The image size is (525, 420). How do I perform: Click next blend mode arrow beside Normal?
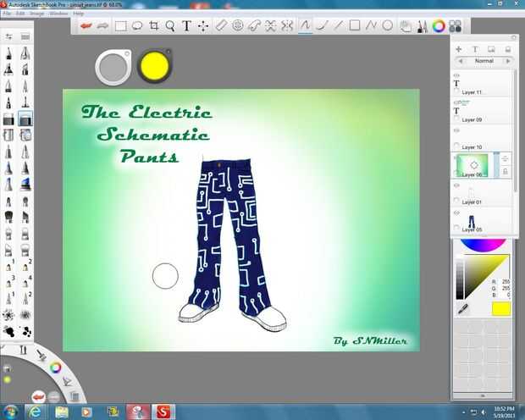(x=508, y=61)
